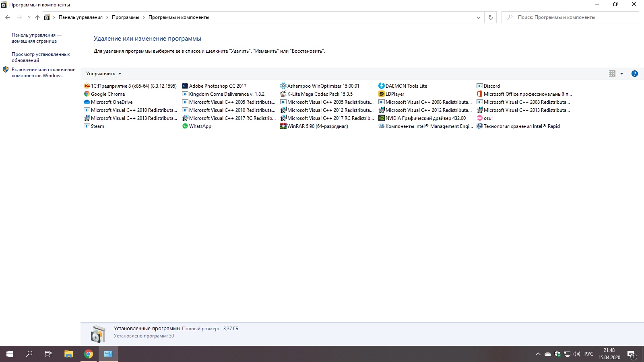Select the Discord program icon
The height and width of the screenshot is (362, 644).
(479, 86)
